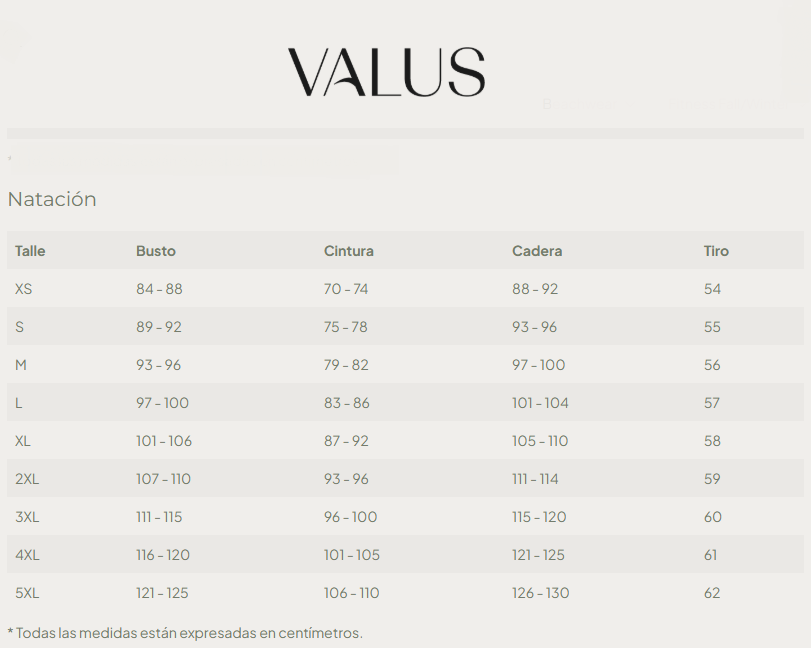Viewport: 811px width, 651px height.
Task: Click the Cintura column header
Action: pos(349,251)
